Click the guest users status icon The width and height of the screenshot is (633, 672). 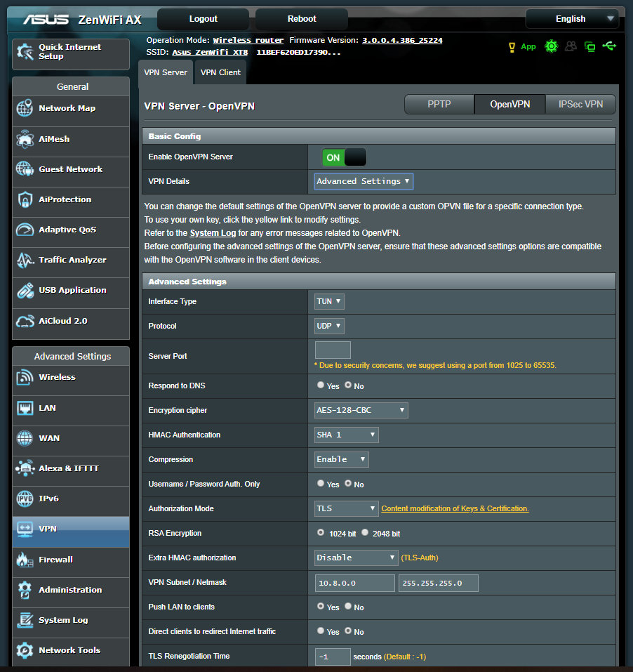pos(571,46)
